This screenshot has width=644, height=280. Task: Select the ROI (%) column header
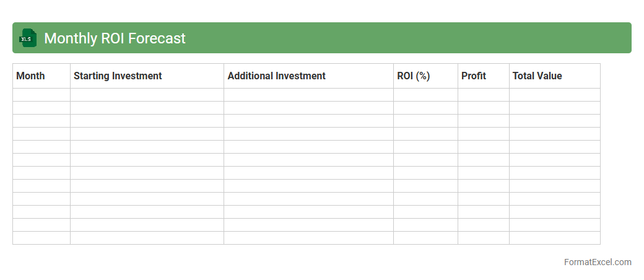[413, 76]
